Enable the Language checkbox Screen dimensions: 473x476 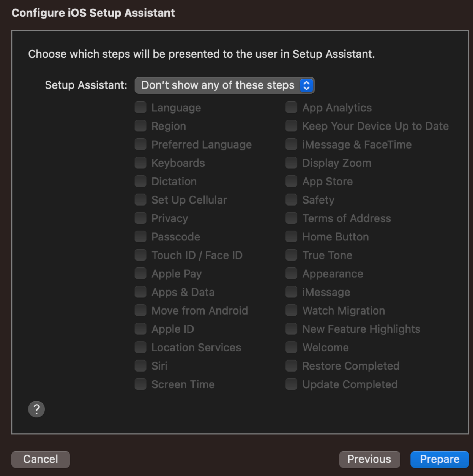pos(140,107)
